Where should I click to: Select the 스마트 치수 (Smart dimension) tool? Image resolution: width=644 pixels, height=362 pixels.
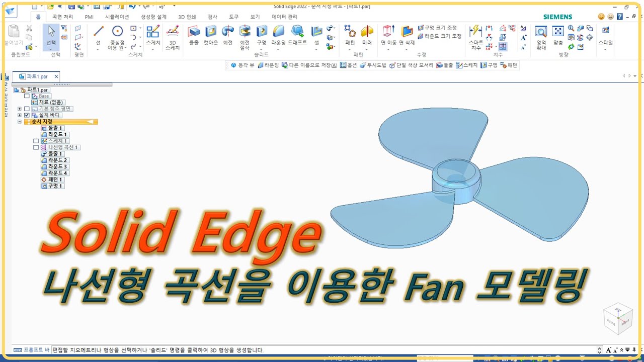coord(476,37)
